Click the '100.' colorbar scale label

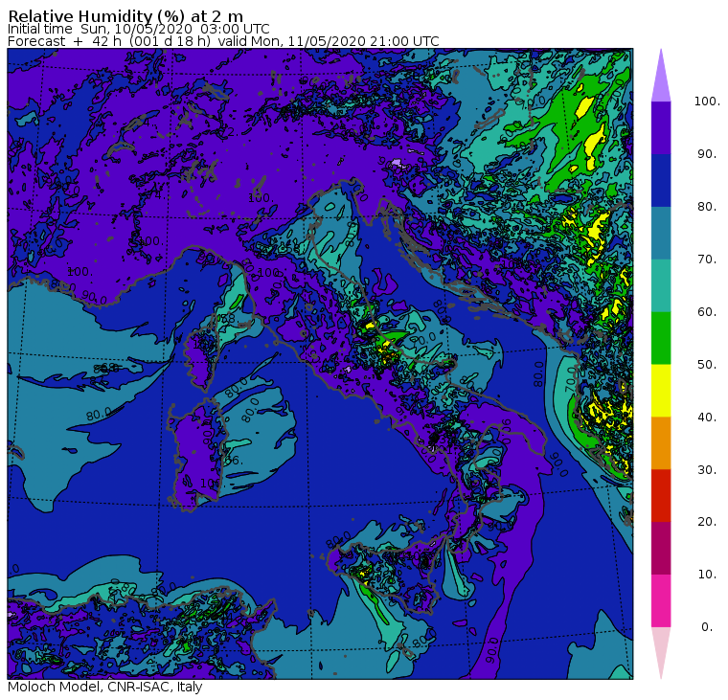coord(707,102)
